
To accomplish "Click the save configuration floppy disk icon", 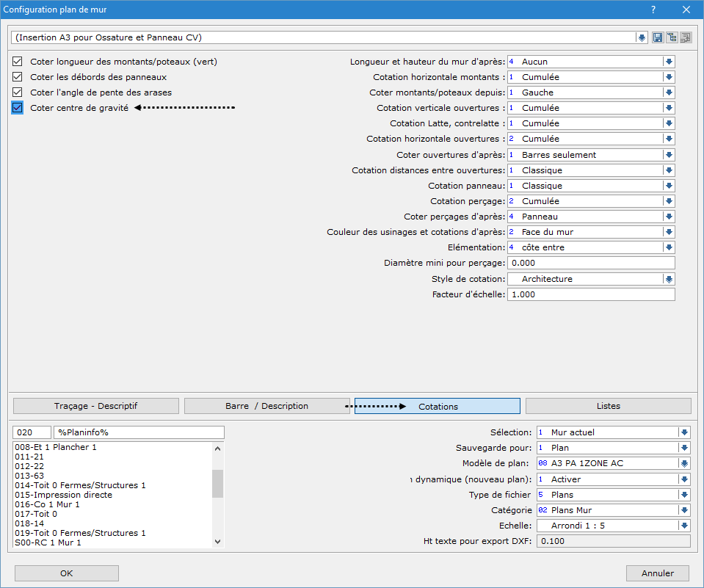I will pos(658,37).
